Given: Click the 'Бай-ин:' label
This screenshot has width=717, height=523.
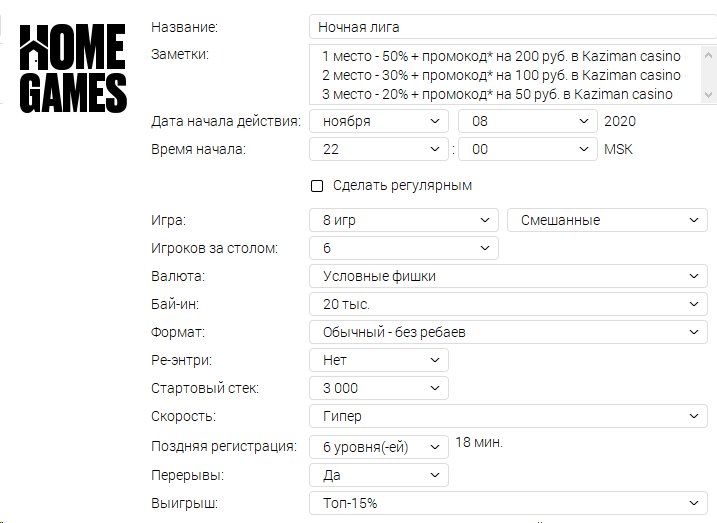Looking at the screenshot, I should (x=175, y=304).
